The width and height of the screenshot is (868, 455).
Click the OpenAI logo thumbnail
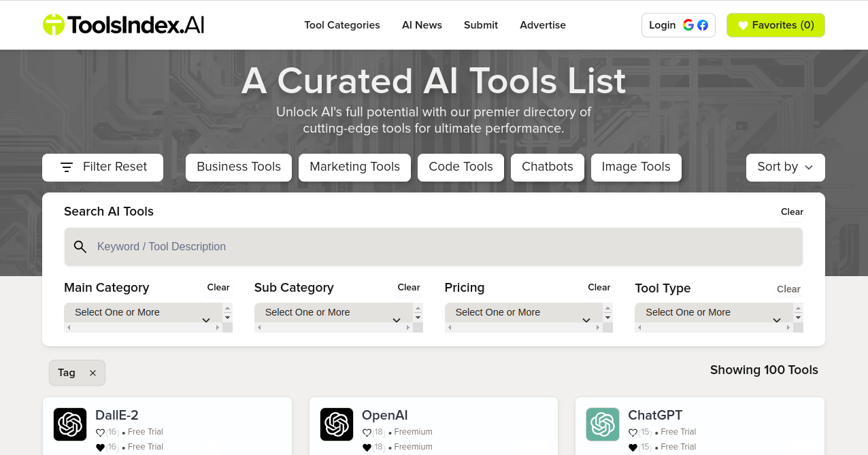337,424
